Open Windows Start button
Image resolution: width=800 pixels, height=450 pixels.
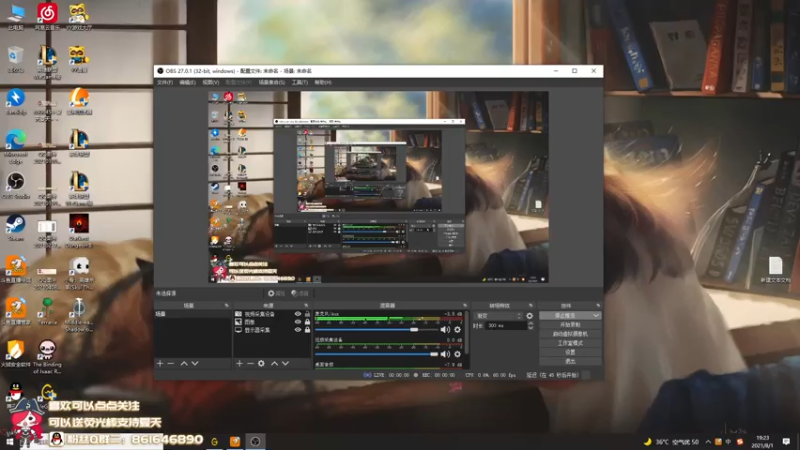[9, 442]
